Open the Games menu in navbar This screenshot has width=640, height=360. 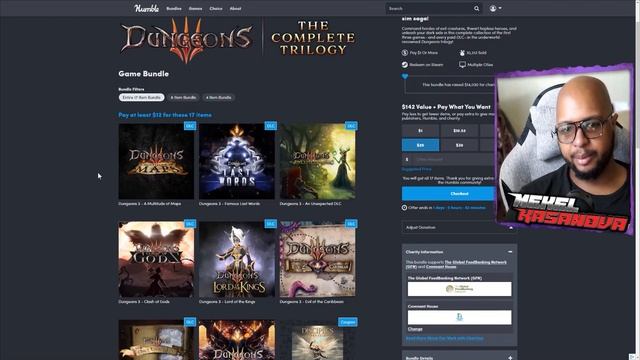click(x=196, y=9)
